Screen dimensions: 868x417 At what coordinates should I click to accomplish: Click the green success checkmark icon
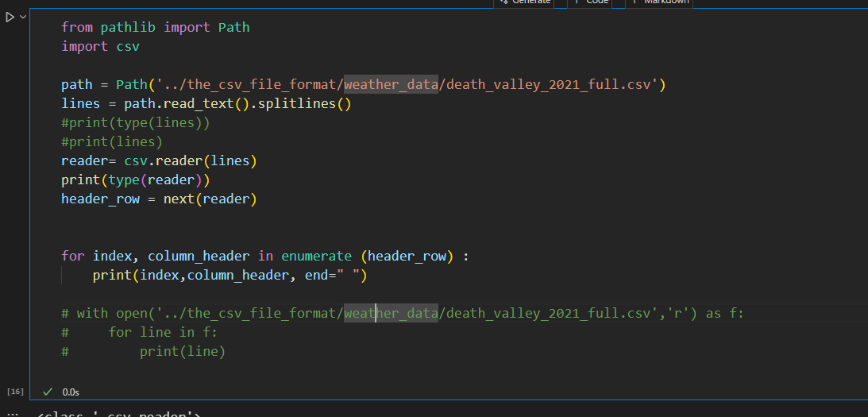coord(48,392)
